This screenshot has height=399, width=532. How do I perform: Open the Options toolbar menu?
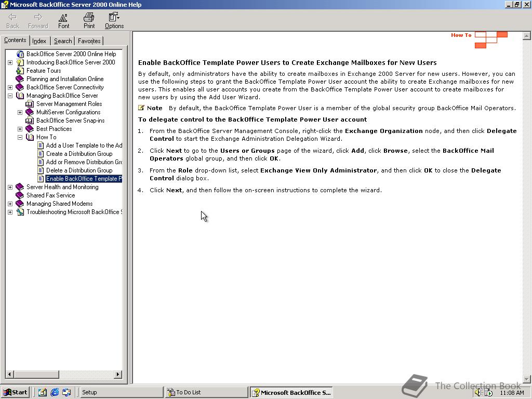(114, 21)
